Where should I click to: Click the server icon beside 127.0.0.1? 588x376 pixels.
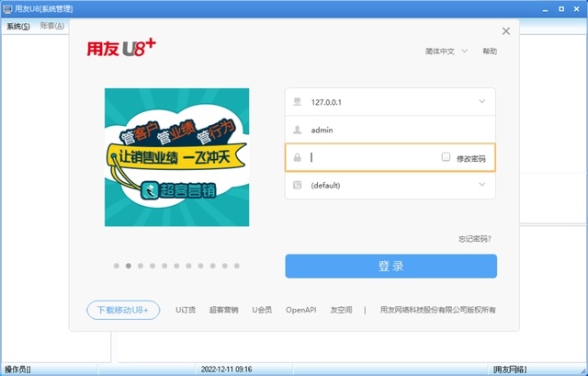297,102
